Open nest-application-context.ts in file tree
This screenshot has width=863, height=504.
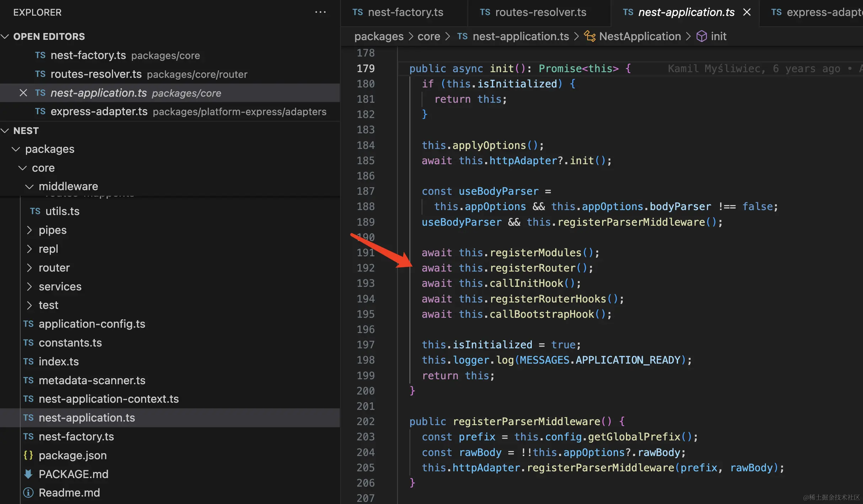pyautogui.click(x=108, y=399)
